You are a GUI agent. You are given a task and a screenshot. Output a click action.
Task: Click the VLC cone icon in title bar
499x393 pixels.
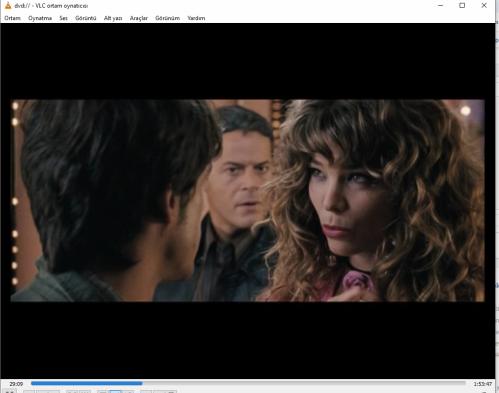pos(8,5)
